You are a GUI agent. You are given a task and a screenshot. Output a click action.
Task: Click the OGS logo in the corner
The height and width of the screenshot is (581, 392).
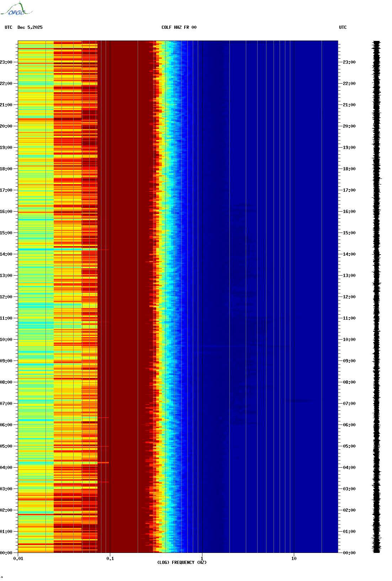point(16,9)
